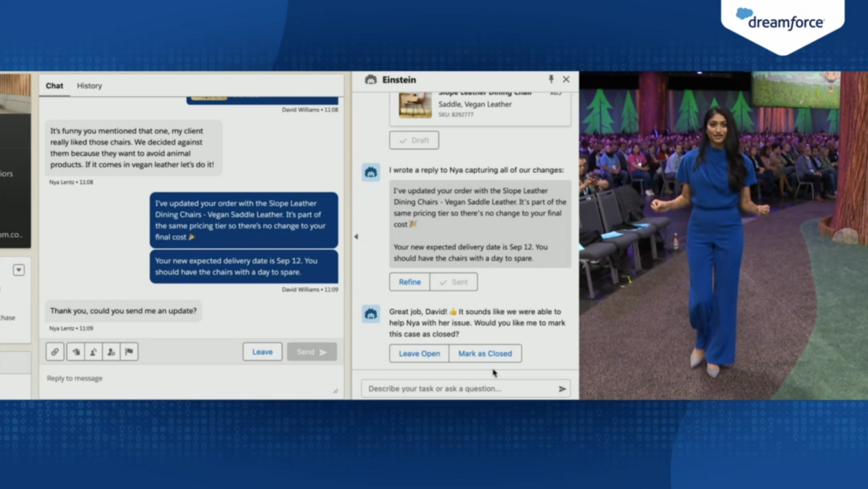Click the 'Saddle, Vegan Leather' text
868x489 pixels.
click(475, 104)
